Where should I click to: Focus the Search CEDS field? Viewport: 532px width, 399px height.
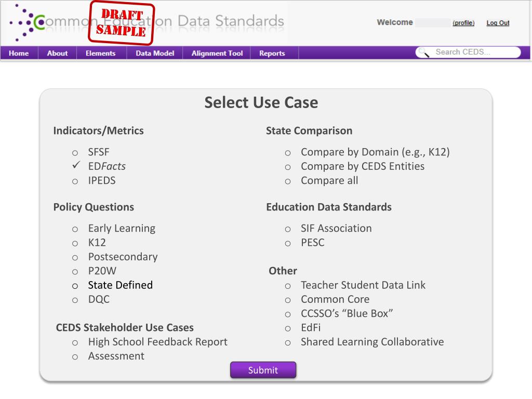click(x=473, y=52)
